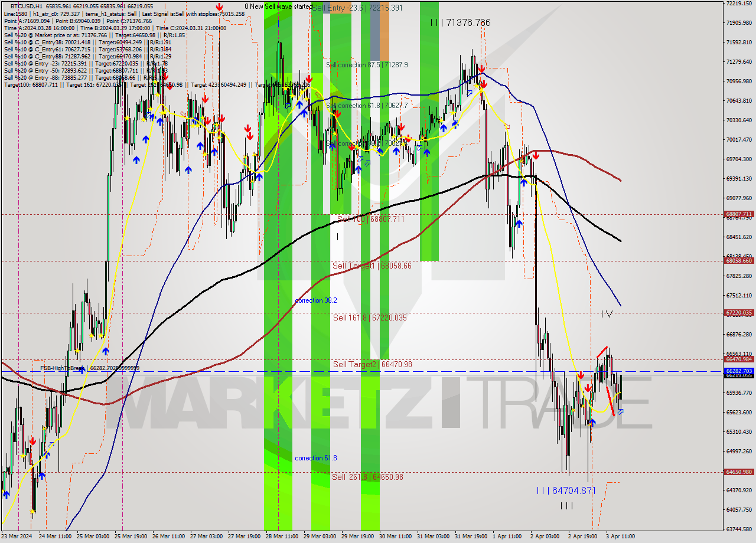Image resolution: width=756 pixels, height=543 pixels.
Task: Click the blue 'correction 61.8' label
Action: point(316,458)
